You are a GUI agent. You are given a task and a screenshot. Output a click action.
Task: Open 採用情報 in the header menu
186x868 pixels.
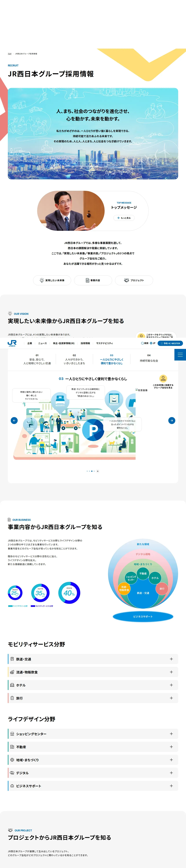click(x=85, y=343)
